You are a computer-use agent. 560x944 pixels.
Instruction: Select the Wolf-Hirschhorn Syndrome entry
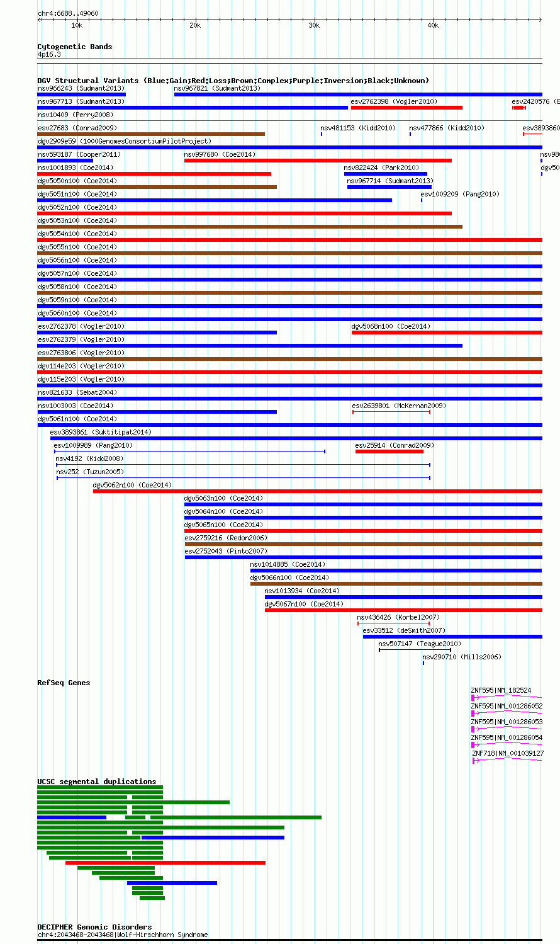point(123,935)
